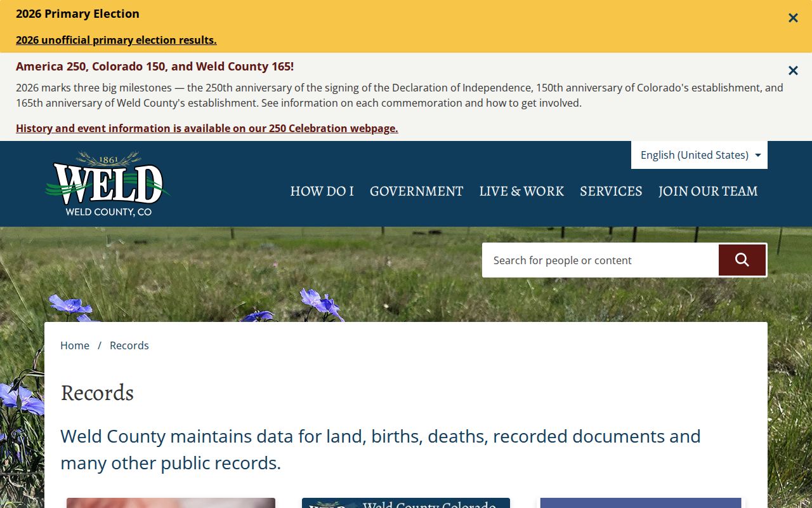The image size is (812, 508).
Task: Dismiss the 2026 Primary Election banner
Action: click(793, 18)
